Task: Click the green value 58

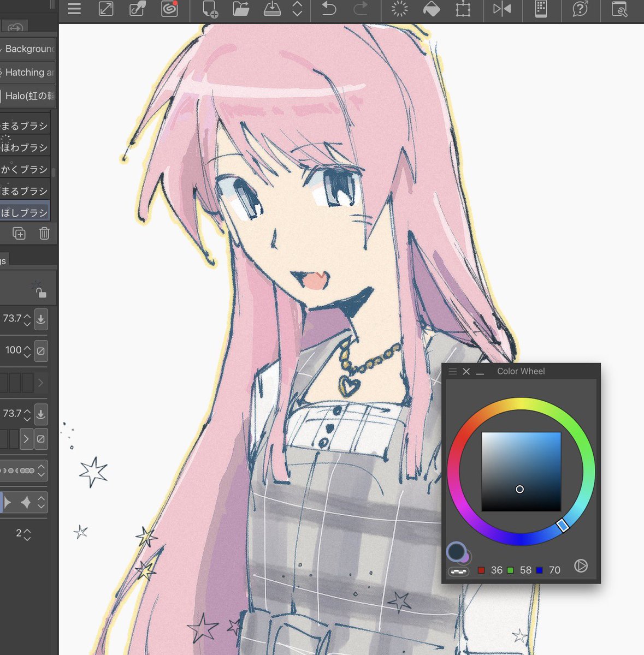Action: pyautogui.click(x=525, y=570)
